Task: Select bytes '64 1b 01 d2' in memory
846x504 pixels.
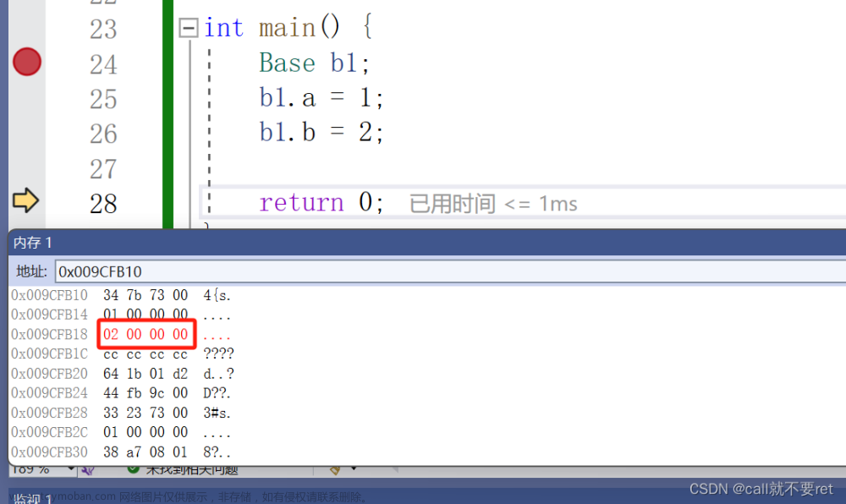Action: click(x=146, y=374)
